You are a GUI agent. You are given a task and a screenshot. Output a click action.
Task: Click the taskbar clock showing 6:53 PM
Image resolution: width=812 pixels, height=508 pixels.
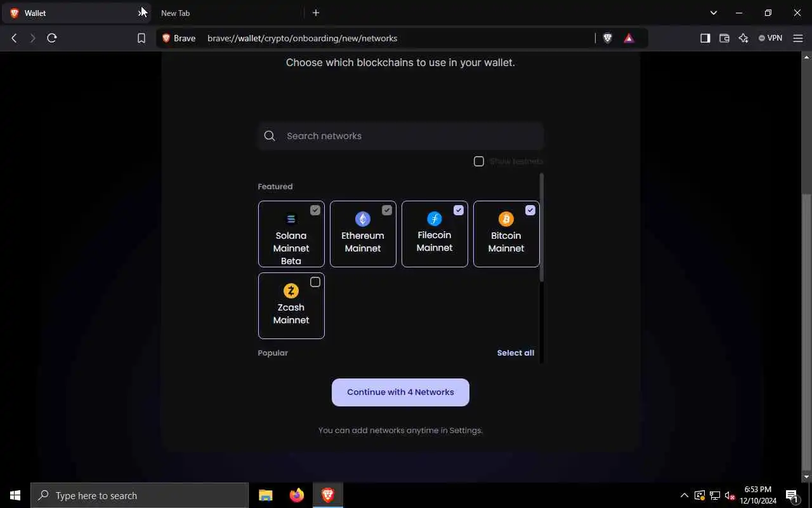tap(758, 495)
